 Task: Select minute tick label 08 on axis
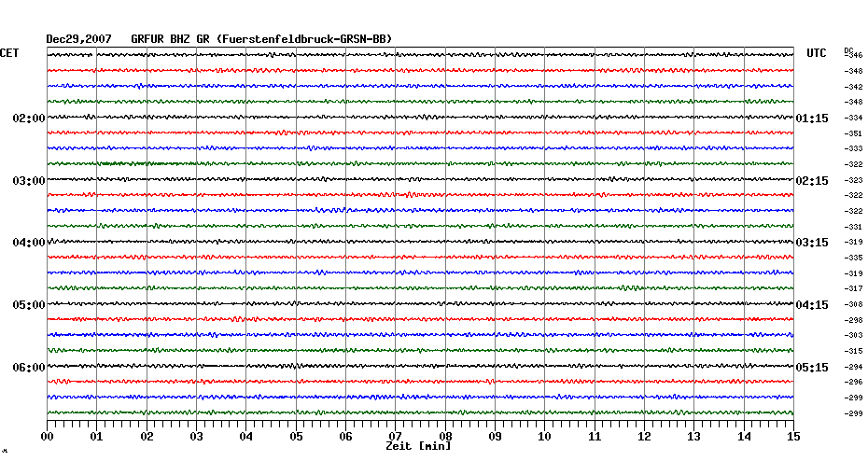tap(445, 437)
